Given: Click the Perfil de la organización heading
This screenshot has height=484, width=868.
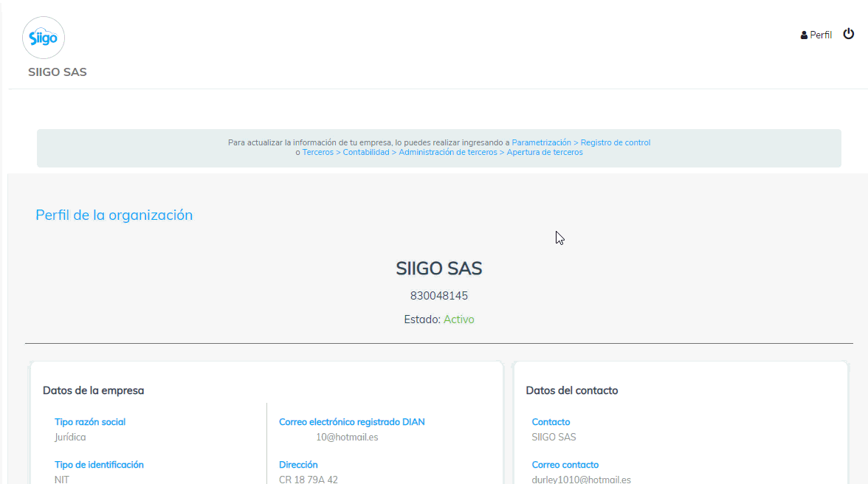Looking at the screenshot, I should pyautogui.click(x=114, y=215).
